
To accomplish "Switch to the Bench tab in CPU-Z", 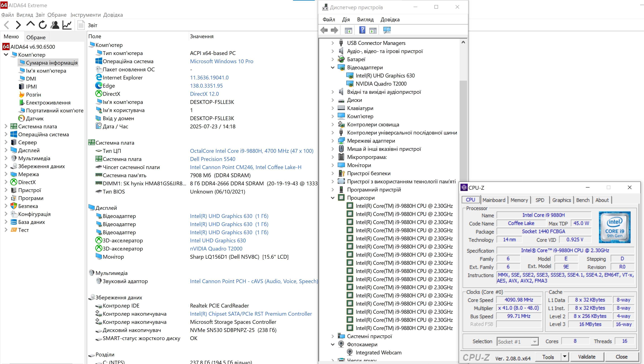I will coord(583,200).
